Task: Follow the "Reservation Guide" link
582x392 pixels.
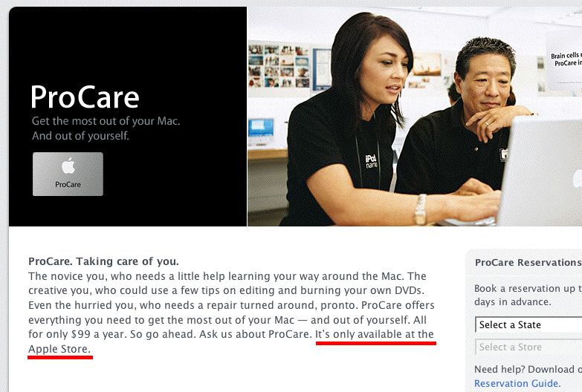Action: 516,383
